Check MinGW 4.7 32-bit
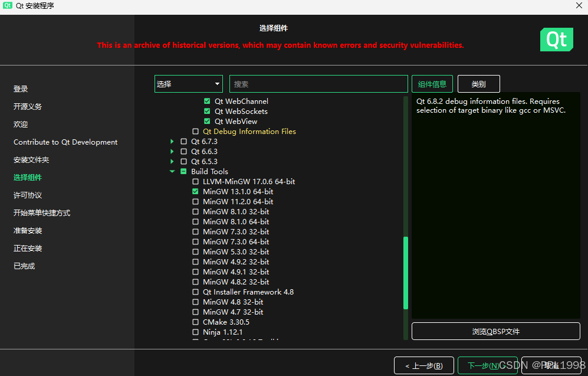 point(195,312)
